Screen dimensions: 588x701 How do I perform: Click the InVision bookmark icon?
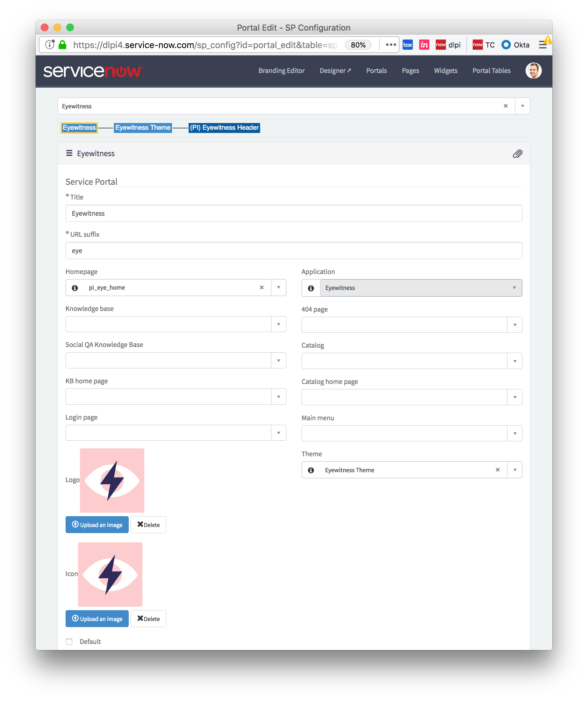(x=424, y=45)
